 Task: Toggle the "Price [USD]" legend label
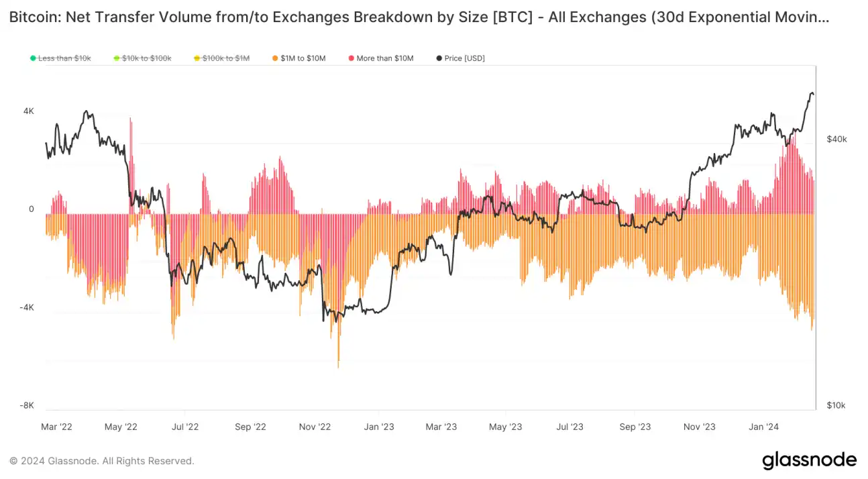464,58
